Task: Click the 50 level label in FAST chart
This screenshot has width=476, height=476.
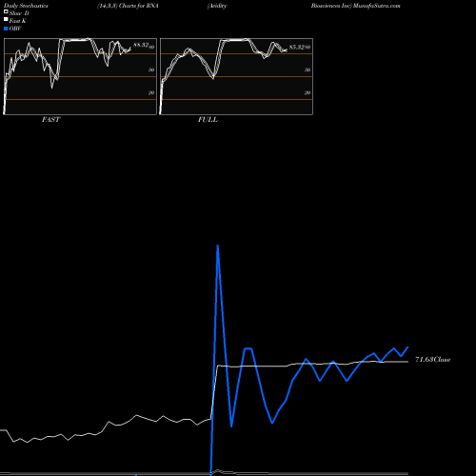Action: click(151, 69)
